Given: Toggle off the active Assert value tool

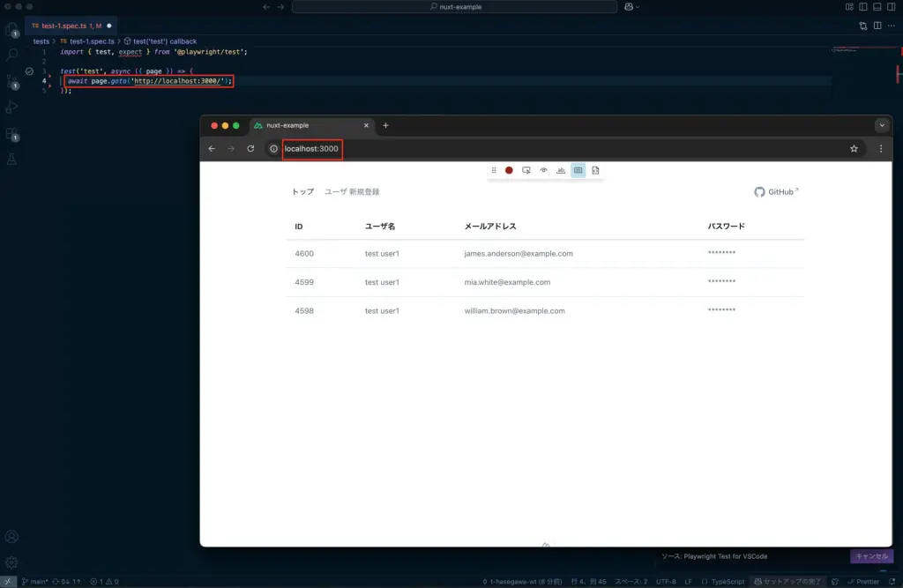Looking at the screenshot, I should pyautogui.click(x=578, y=170).
